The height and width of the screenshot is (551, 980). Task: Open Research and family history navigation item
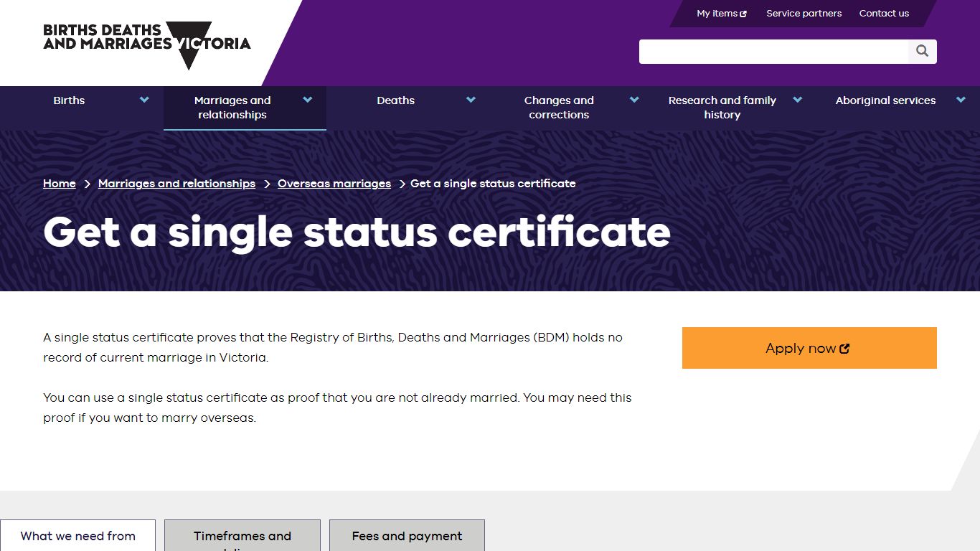(x=722, y=108)
